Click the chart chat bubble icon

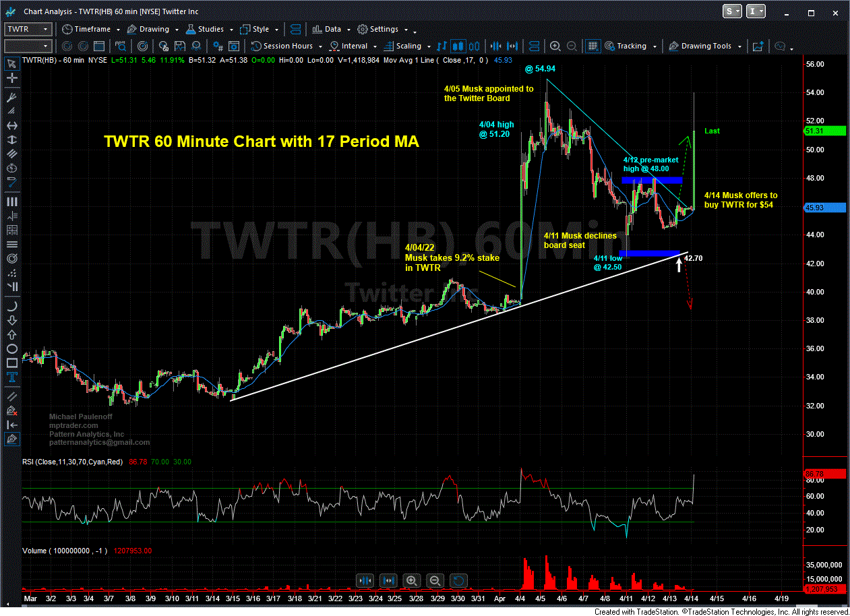[780, 46]
